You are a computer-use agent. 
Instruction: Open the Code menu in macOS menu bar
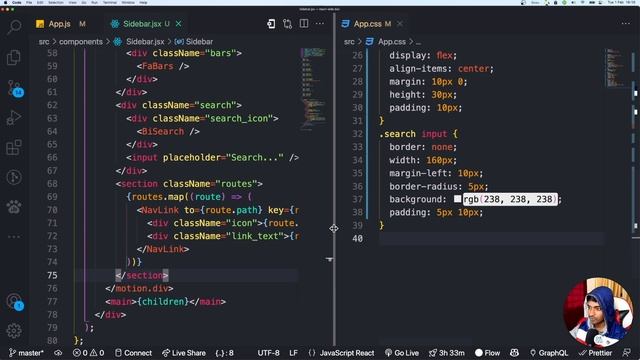click(17, 2)
